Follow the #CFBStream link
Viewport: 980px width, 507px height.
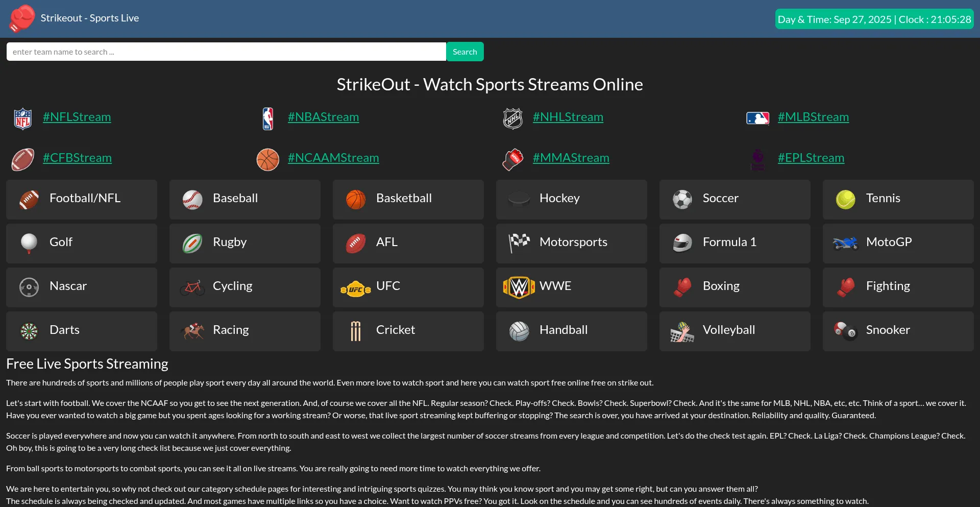point(77,158)
